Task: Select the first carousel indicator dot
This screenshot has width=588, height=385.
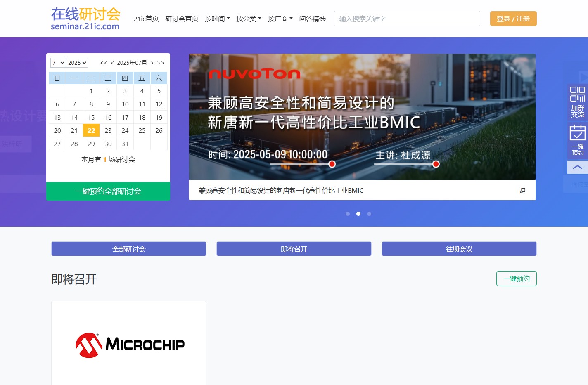Action: click(348, 214)
